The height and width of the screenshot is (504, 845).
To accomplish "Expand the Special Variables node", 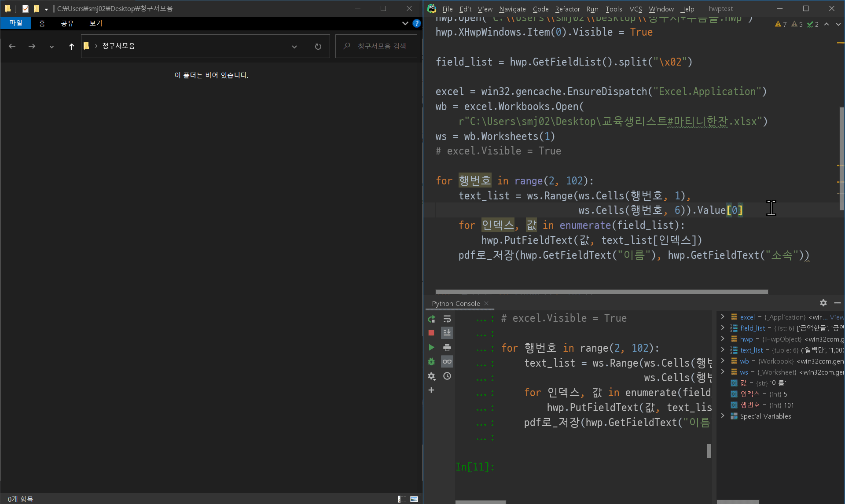I will (723, 416).
